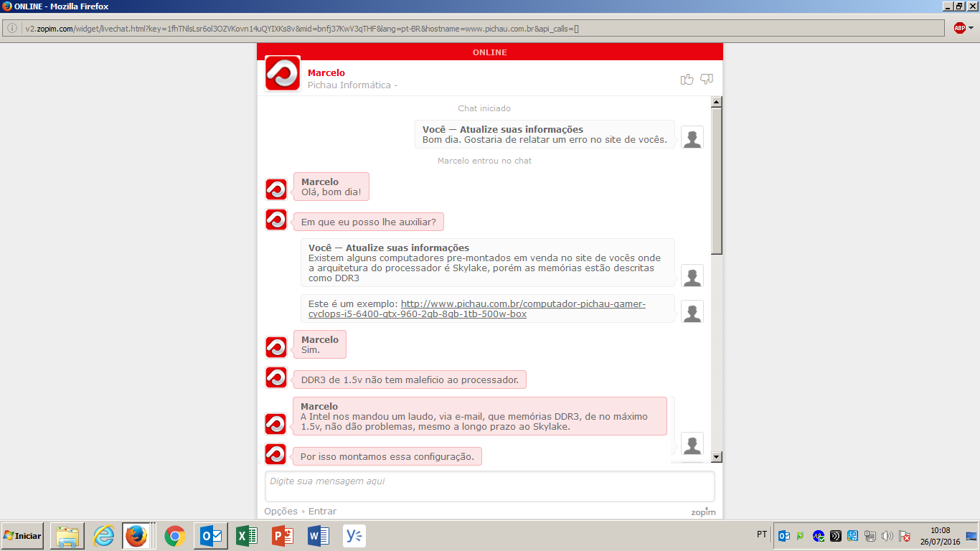The height and width of the screenshot is (551, 980).
Task: Click the Outlook icon in system tray
Action: click(784, 536)
